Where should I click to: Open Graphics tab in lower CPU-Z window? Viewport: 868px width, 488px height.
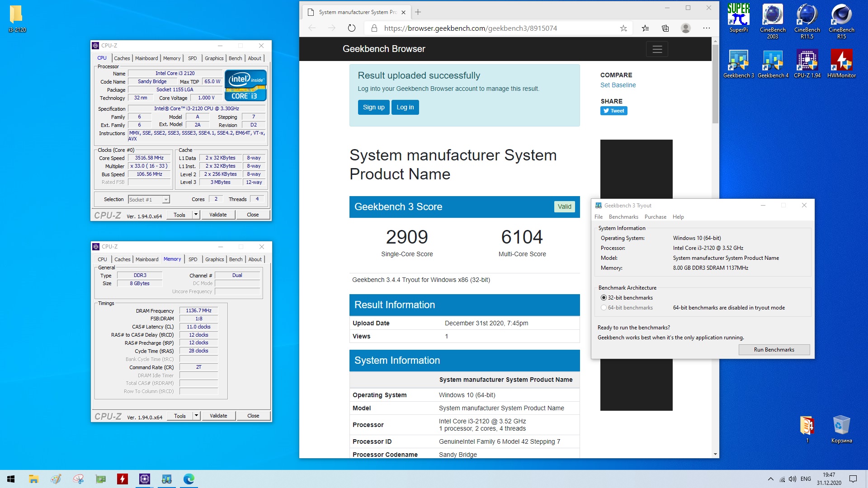point(215,259)
